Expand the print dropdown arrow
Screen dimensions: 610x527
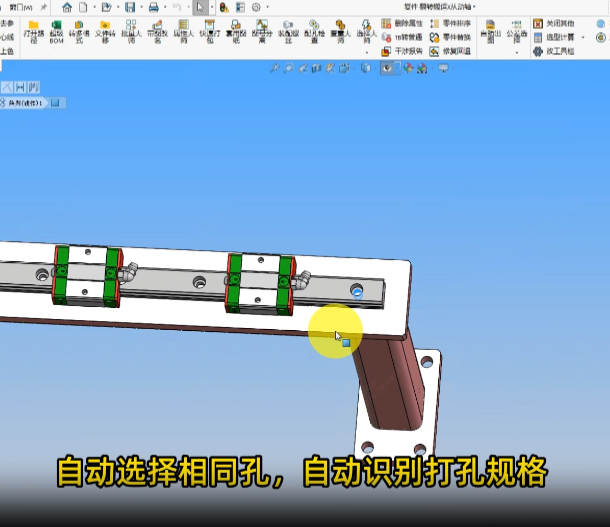[x=165, y=7]
